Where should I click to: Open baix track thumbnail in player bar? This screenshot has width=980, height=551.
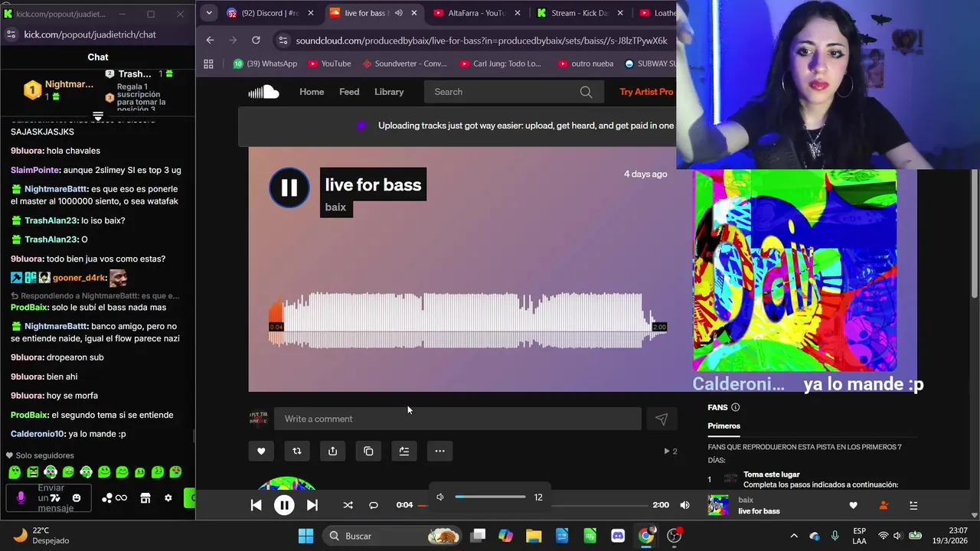point(718,505)
